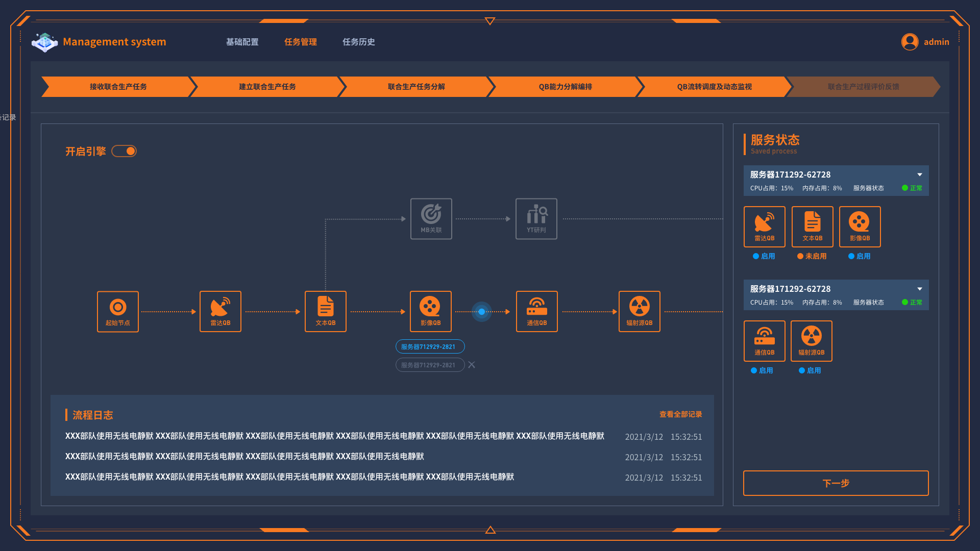Go to step 联合生产过程评价反馈

[x=864, y=87]
